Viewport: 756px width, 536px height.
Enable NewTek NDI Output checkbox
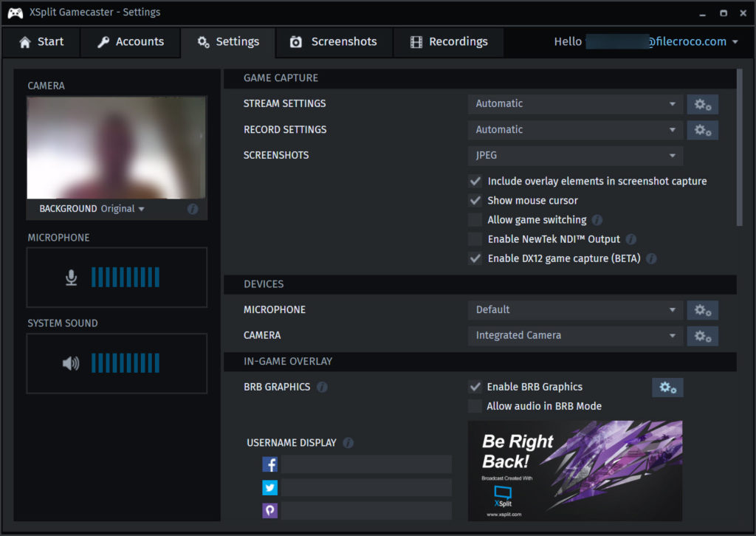click(475, 239)
